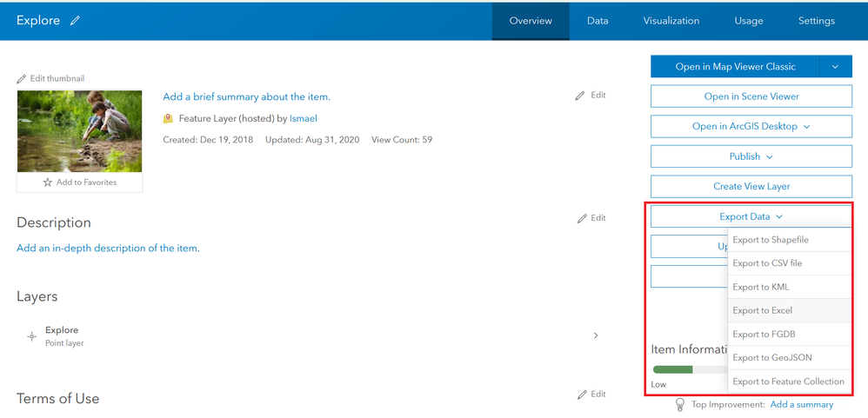Click the Create View Layer button

click(751, 186)
